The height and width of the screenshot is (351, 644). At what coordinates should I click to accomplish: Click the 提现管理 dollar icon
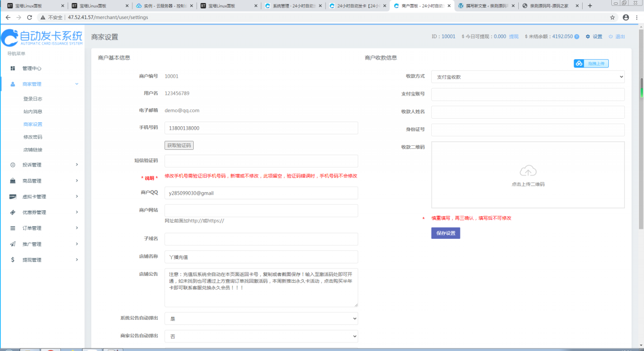13,260
